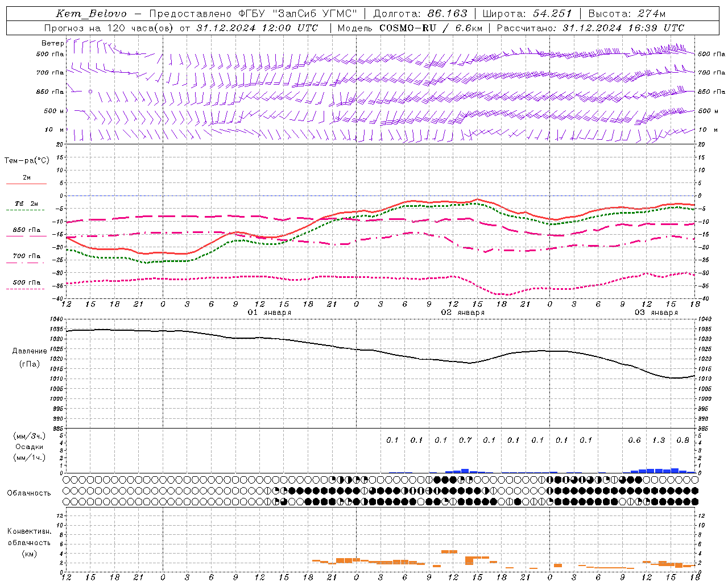This screenshot has width=728, height=582.
Task: Click the 0.6 precipitation amount value
Action: (634, 440)
